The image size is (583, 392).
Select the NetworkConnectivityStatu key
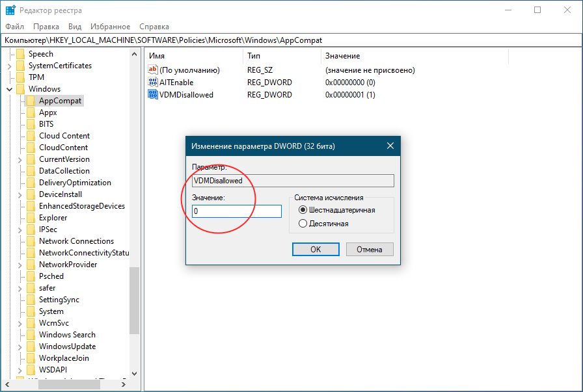click(x=84, y=253)
